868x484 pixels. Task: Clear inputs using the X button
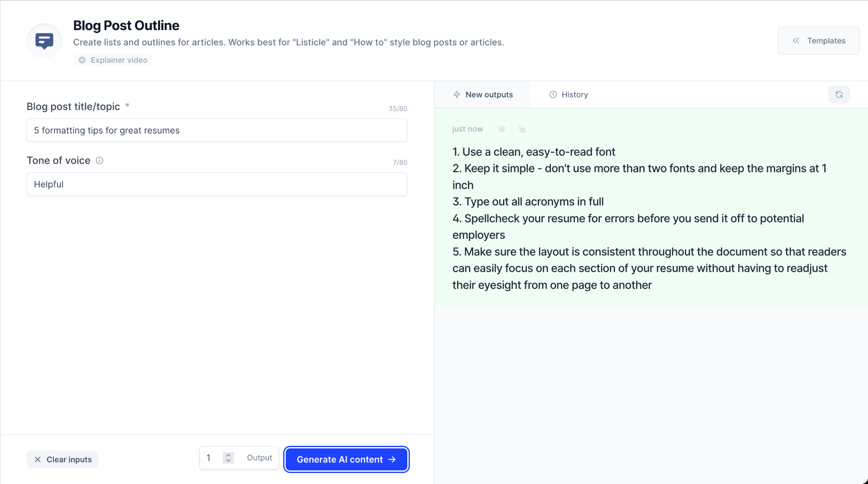click(x=37, y=459)
